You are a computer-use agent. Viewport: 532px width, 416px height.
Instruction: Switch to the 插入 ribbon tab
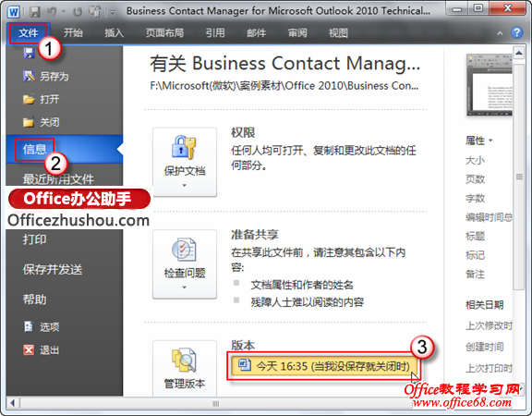[114, 33]
